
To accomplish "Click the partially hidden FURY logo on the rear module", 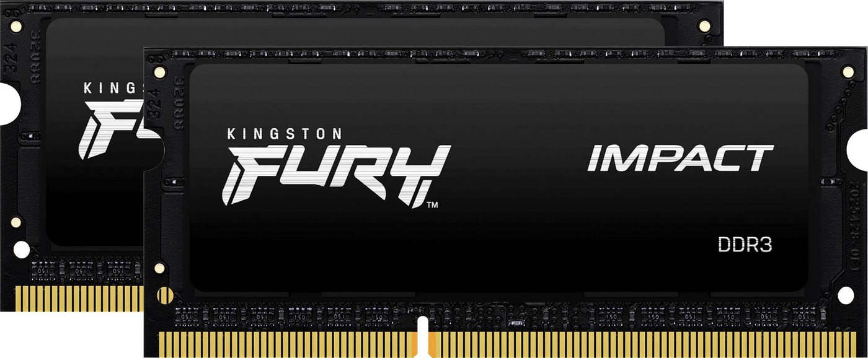I will click(110, 131).
